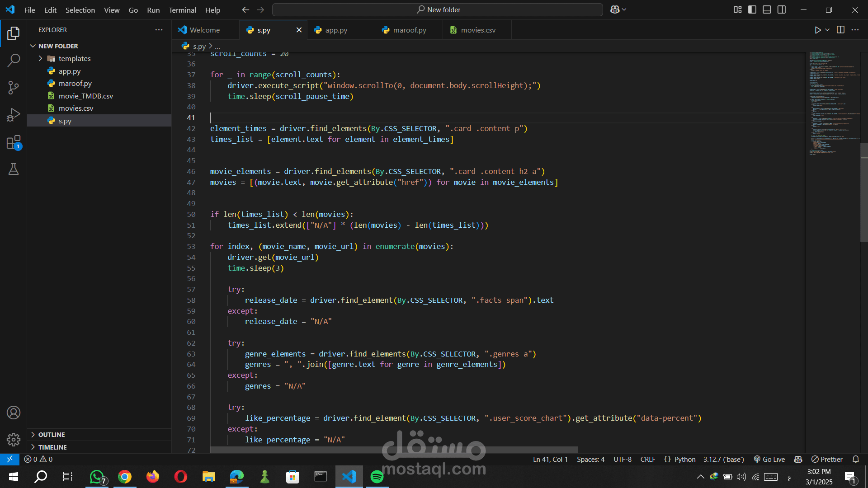868x488 pixels.
Task: Open the Source Control view
Action: 14,87
